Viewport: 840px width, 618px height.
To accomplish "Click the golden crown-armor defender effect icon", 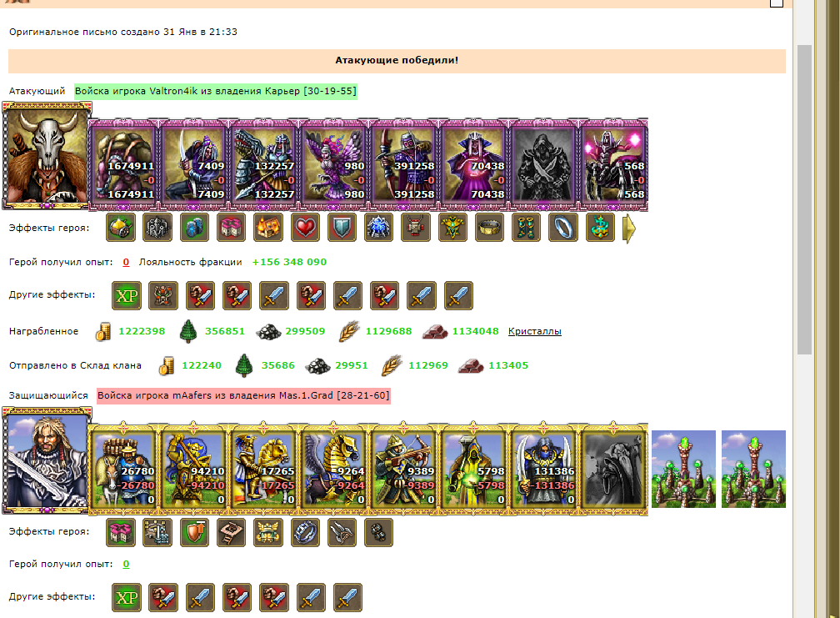I will 268,532.
